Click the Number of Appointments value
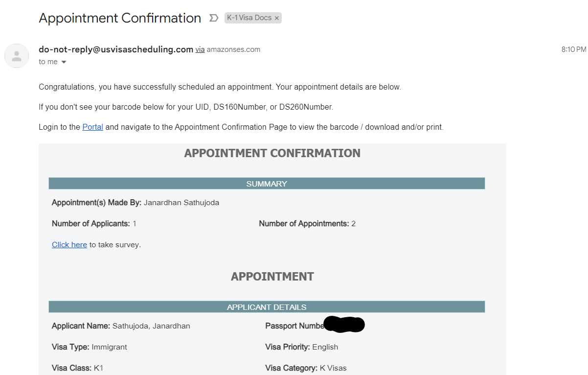The image size is (588, 375). click(x=353, y=224)
